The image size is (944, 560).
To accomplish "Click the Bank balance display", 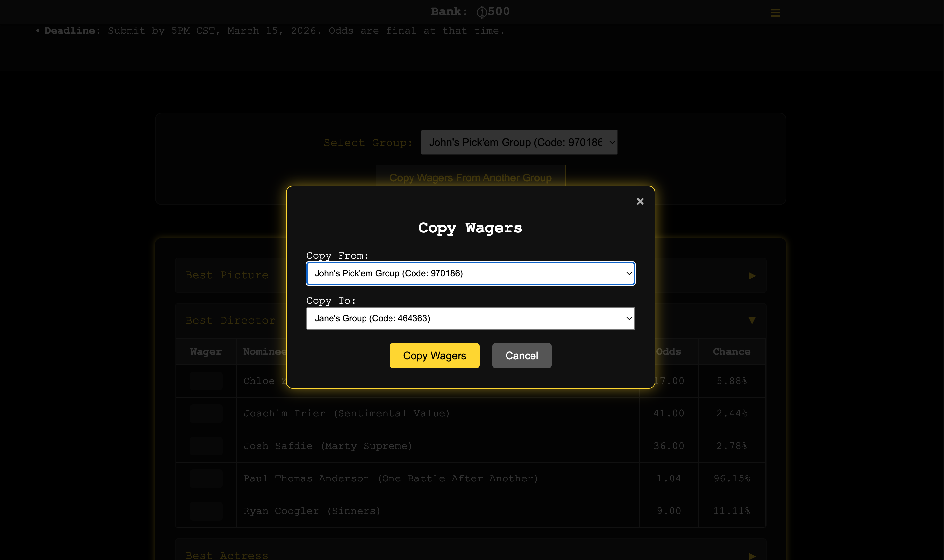I will point(470,11).
